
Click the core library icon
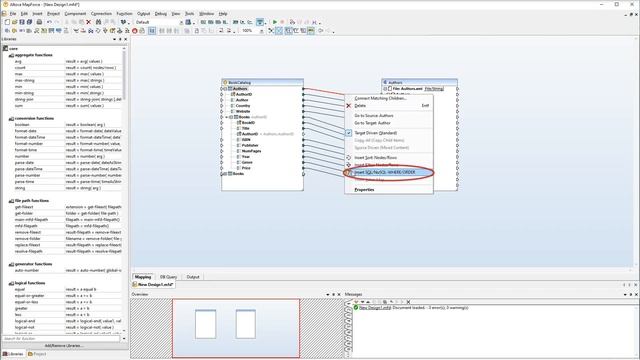6,49
